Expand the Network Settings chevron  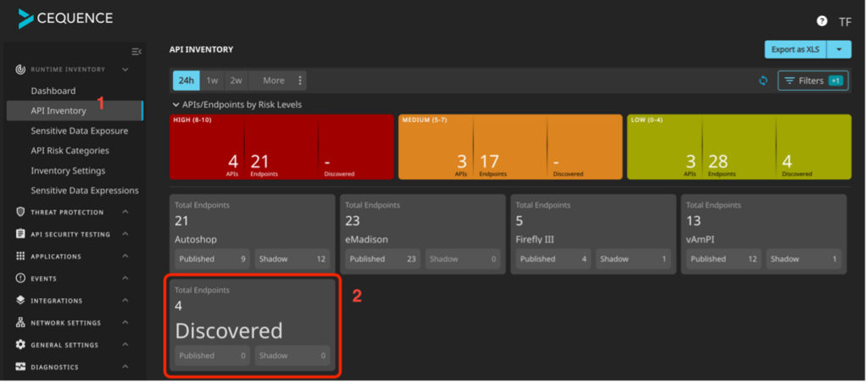point(125,323)
